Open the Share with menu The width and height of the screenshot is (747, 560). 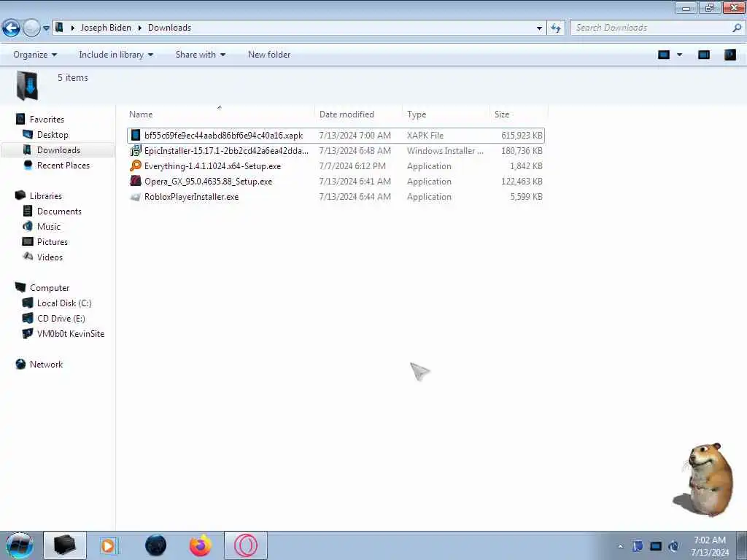[200, 55]
